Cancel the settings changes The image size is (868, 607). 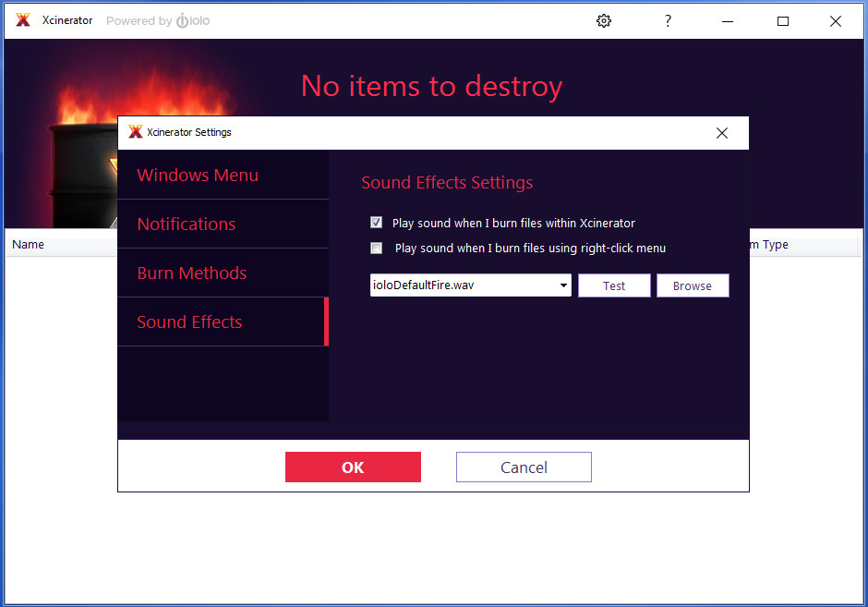click(524, 467)
